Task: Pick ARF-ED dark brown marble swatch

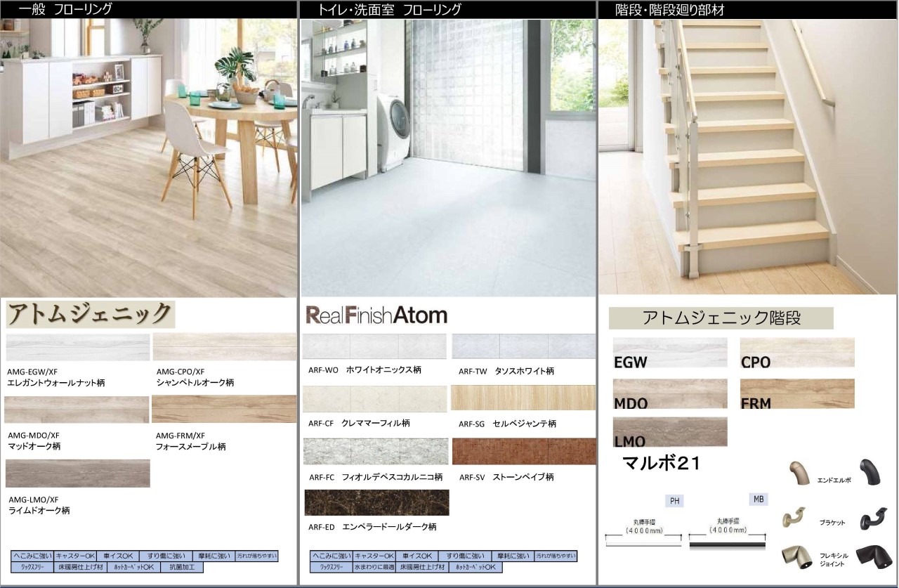Action: (x=376, y=503)
